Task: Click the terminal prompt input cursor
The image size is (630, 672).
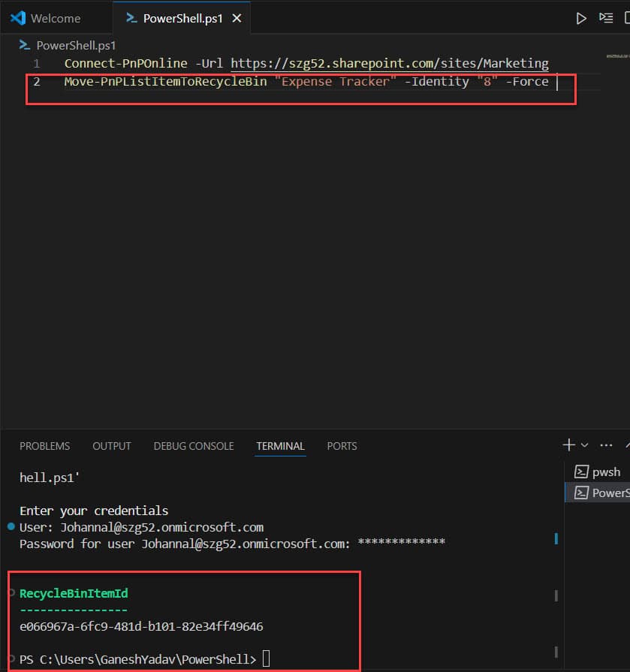Action: pos(266,658)
